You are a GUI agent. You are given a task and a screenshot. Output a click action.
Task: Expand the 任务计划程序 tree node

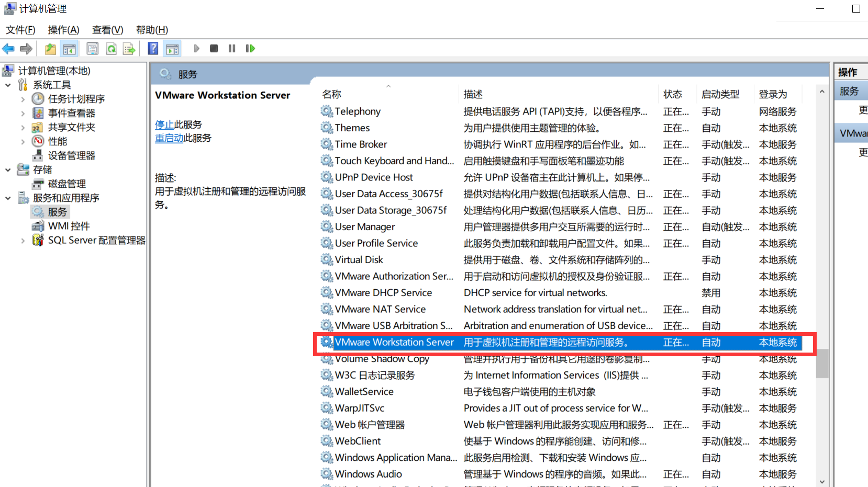coord(23,99)
